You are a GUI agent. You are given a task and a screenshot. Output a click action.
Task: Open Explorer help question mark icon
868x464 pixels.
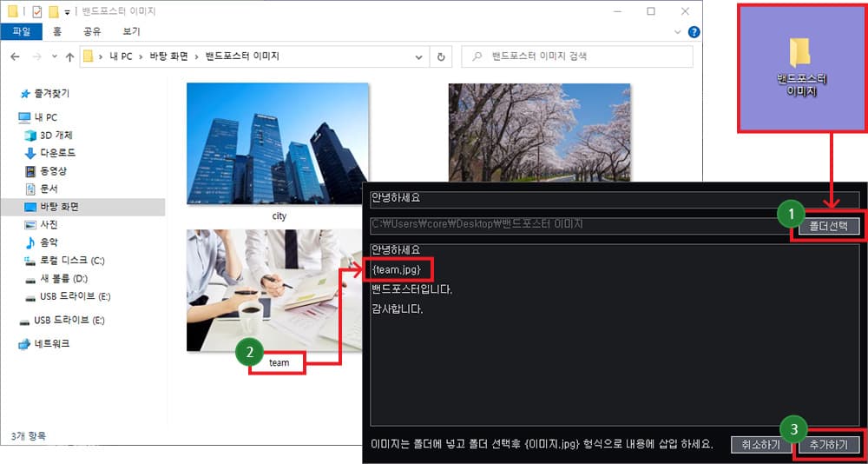pos(694,31)
